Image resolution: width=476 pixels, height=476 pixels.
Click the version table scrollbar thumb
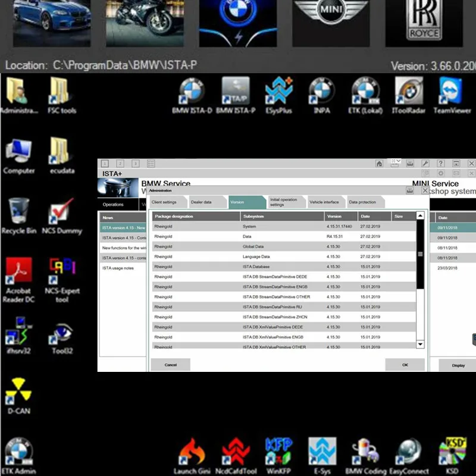tap(420, 254)
